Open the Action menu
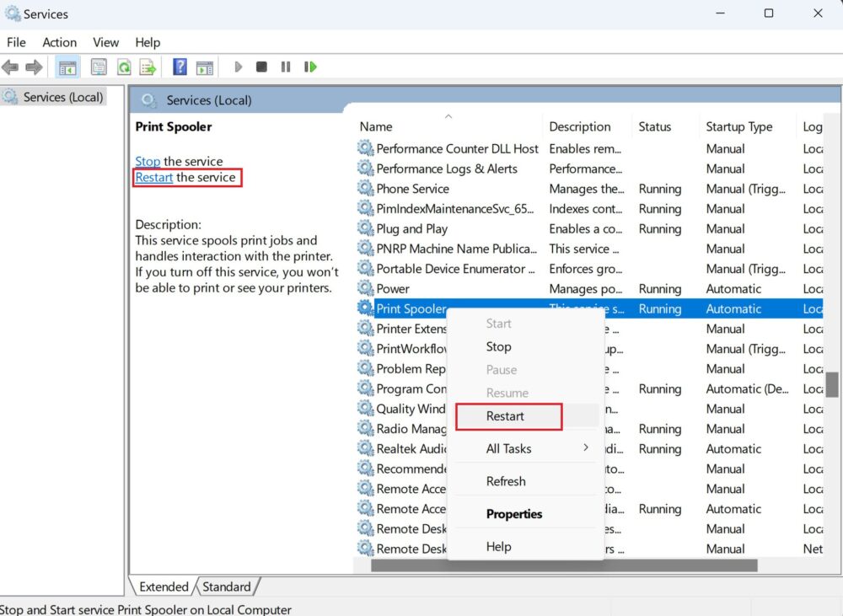843x616 pixels. click(x=59, y=42)
